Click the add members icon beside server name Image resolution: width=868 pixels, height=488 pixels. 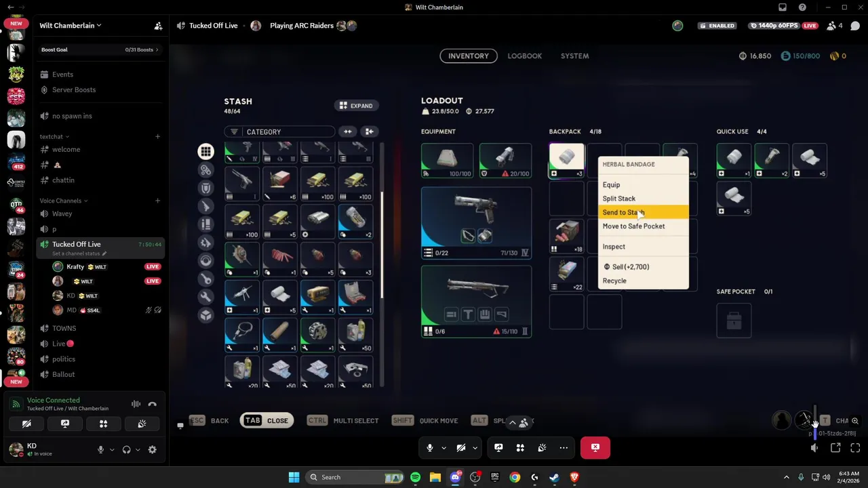pos(158,26)
